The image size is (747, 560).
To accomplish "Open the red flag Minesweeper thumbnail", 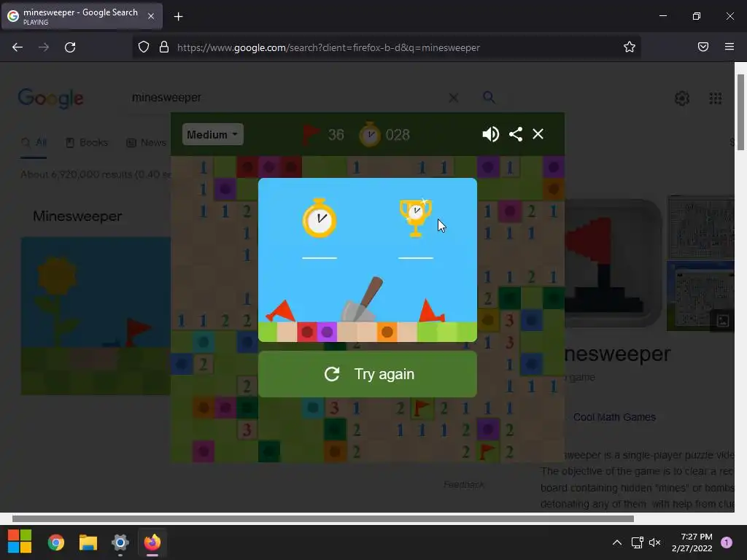I will click(x=613, y=263).
